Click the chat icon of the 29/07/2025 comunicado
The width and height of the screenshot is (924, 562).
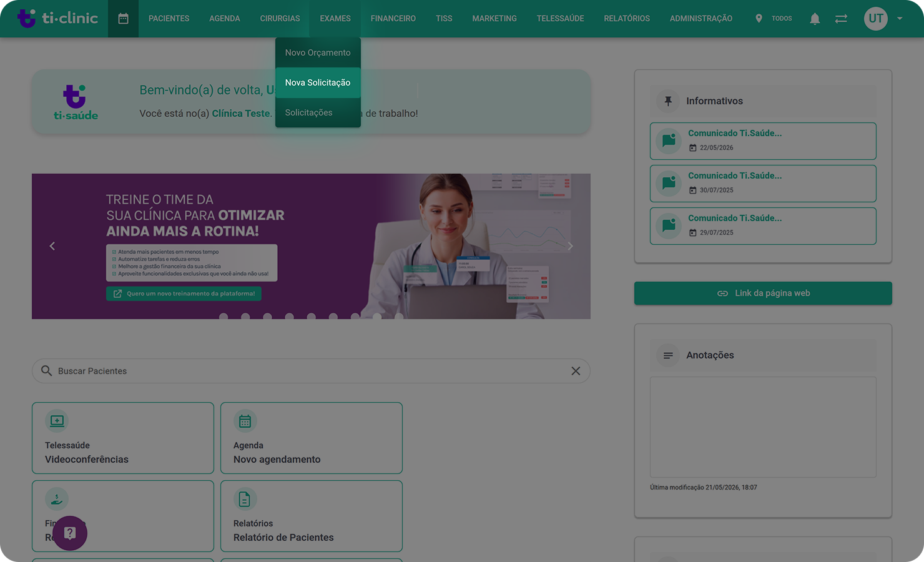coord(669,225)
